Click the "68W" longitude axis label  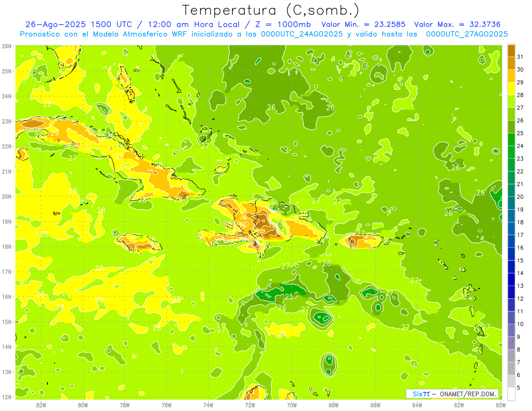333,405
